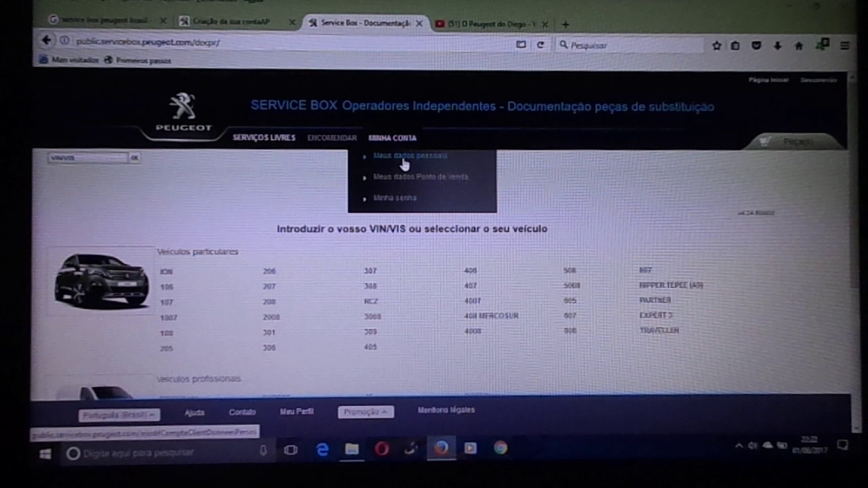The image size is (868, 488).
Task: Open the Português (Brasil) language dropdown
Action: click(119, 415)
